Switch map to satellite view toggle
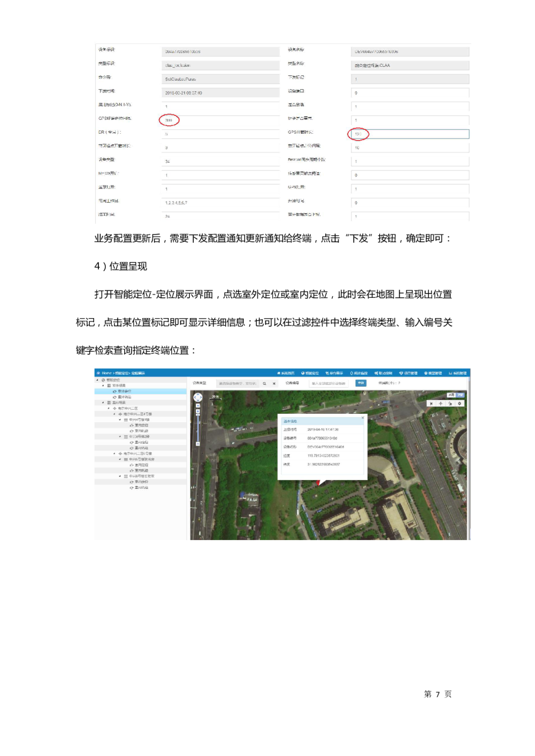The width and height of the screenshot is (535, 756). coord(460,395)
